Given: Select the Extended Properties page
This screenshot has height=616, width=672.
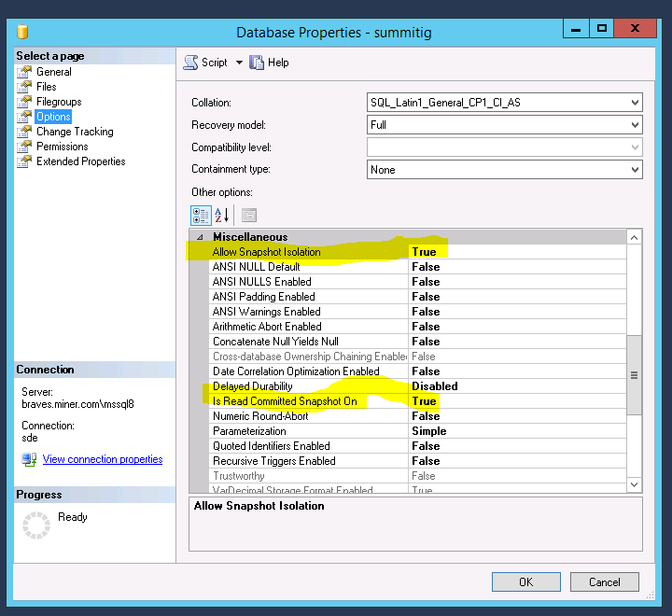Looking at the screenshot, I should coord(80,161).
